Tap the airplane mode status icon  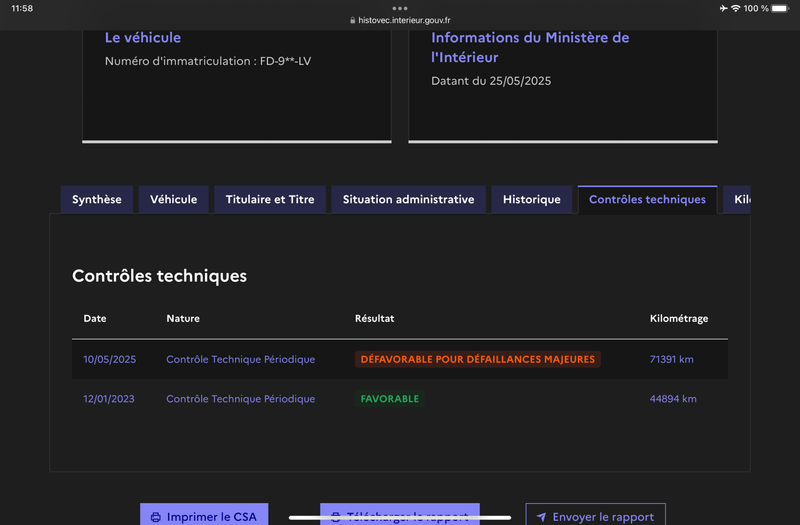pos(723,8)
